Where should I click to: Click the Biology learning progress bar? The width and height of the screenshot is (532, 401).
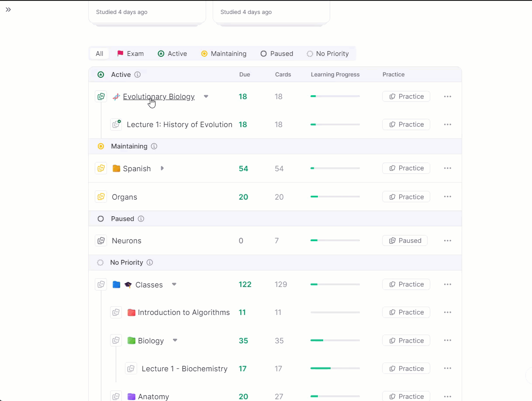335,341
